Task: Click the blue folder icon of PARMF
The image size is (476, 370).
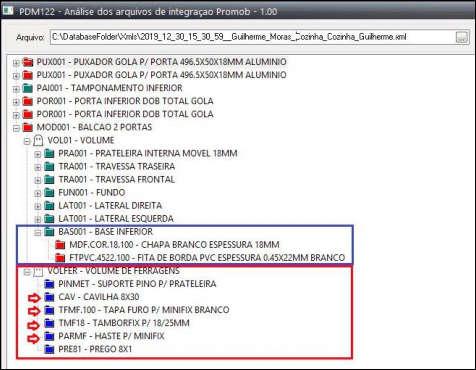Action: [49, 336]
